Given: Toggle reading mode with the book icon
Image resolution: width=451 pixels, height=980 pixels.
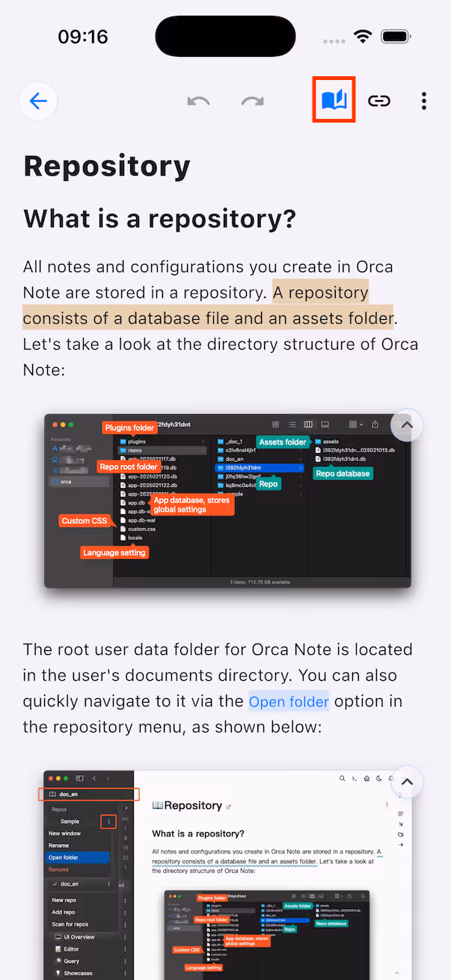Looking at the screenshot, I should click(334, 100).
